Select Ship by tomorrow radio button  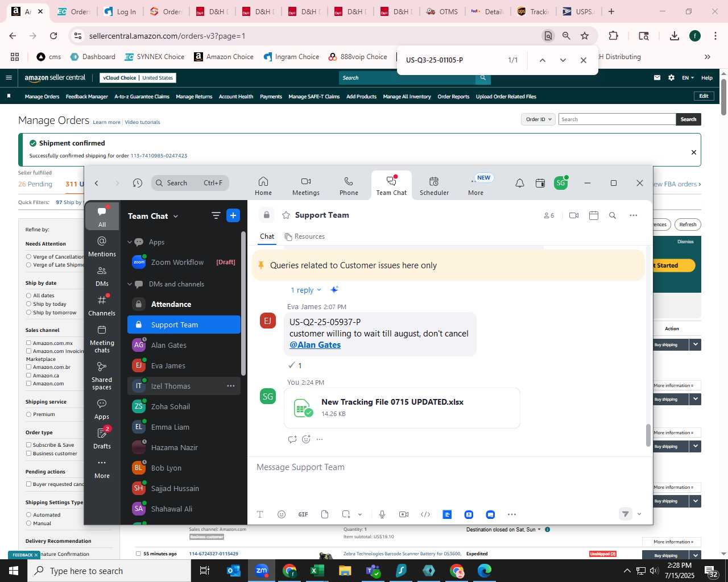point(28,313)
